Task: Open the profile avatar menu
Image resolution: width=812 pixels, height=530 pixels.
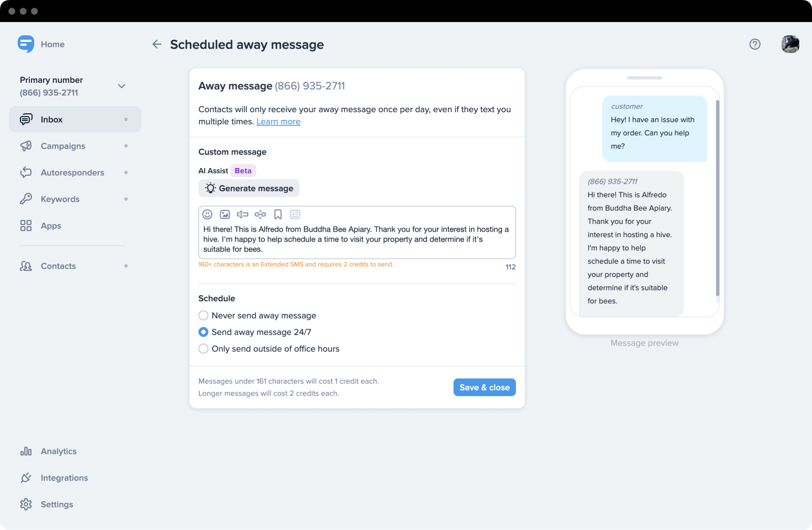Action: 790,44
